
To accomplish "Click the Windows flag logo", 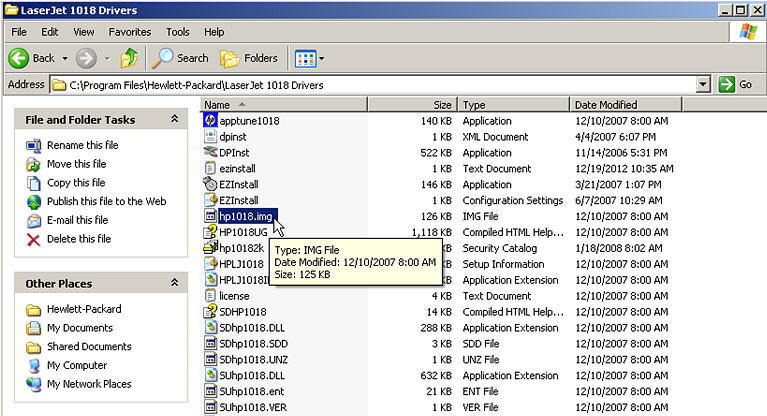I will click(x=747, y=32).
